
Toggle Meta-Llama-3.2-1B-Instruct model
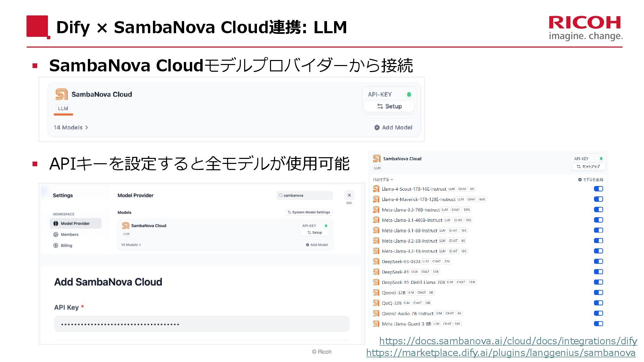pos(598,251)
